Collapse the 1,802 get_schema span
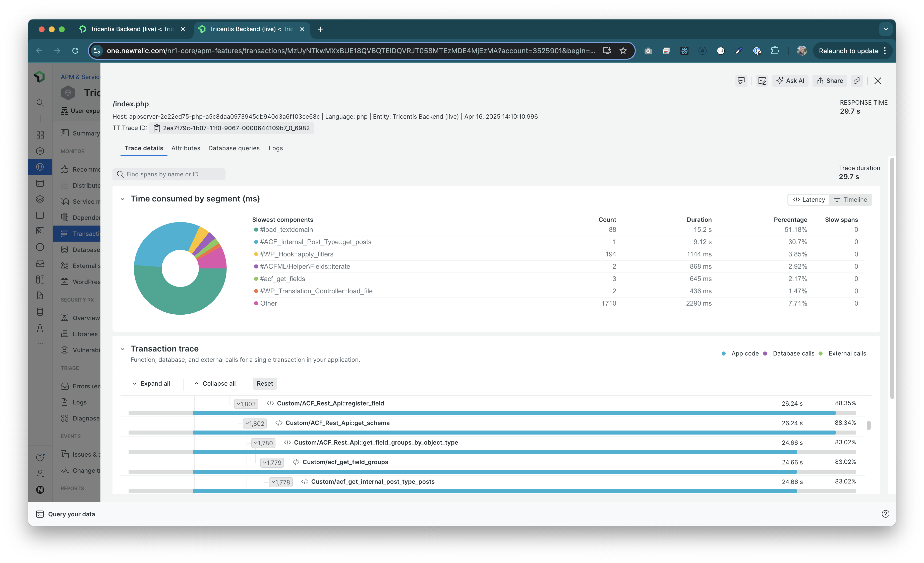The width and height of the screenshot is (924, 563). [x=255, y=423]
